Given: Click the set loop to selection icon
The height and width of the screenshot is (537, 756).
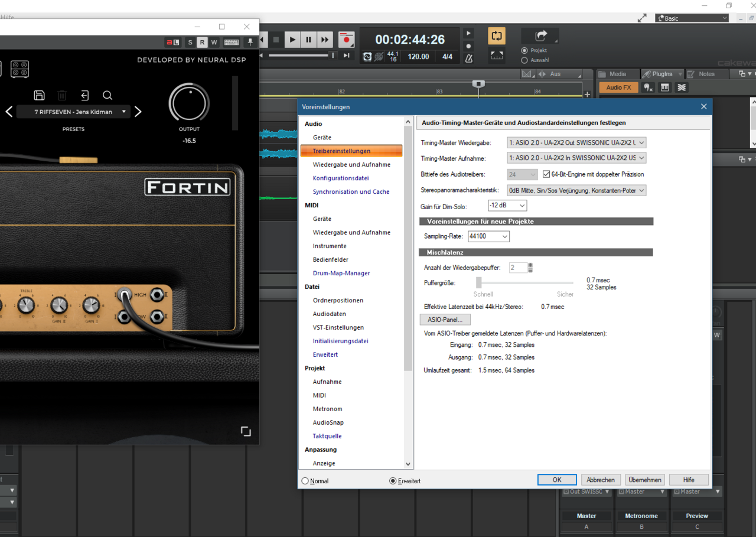Looking at the screenshot, I should (497, 56).
